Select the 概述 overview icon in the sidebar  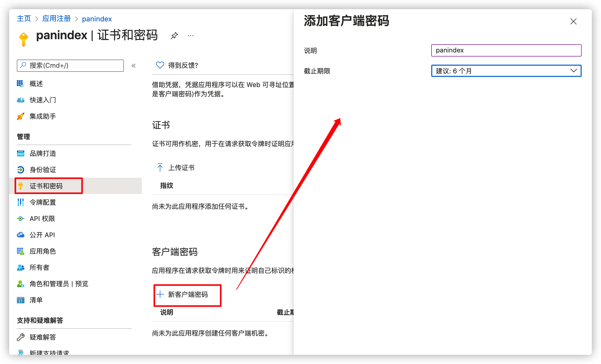21,84
